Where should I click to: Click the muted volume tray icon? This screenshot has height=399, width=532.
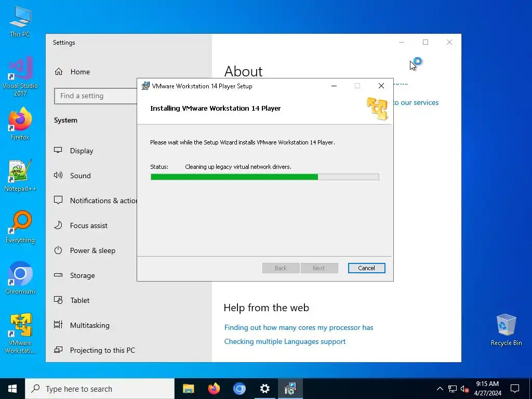465,389
